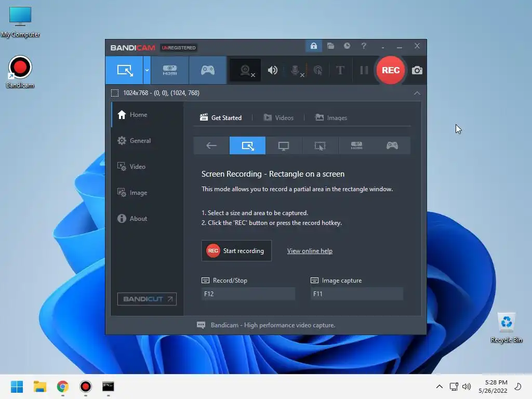Take screenshot with camera icon
Image resolution: width=532 pixels, height=399 pixels.
[417, 70]
